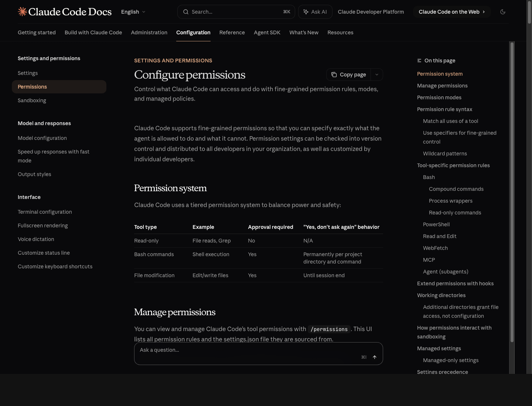This screenshot has width=532, height=406.
Task: Focus the Search input field
Action: point(236,12)
